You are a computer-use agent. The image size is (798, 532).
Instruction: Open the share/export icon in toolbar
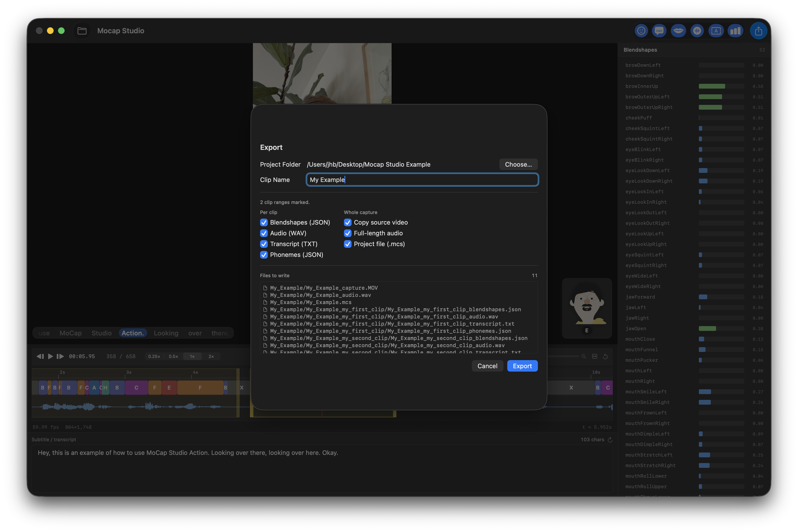[758, 31]
